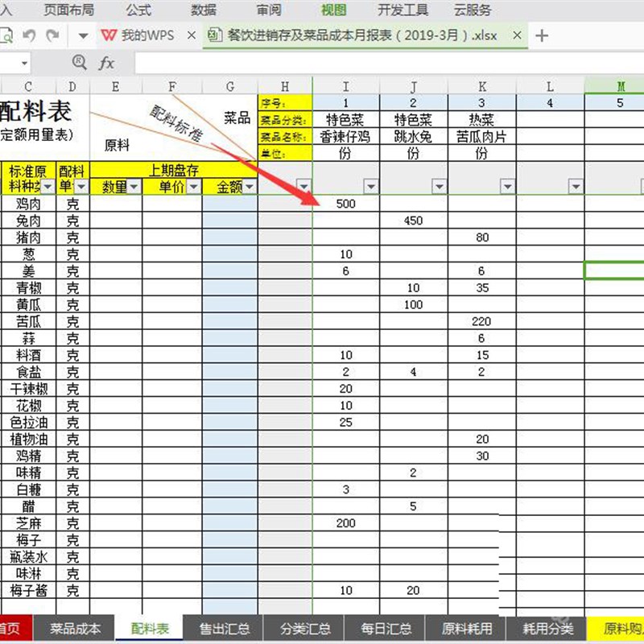Click the WPS logo on 我的WPS tab
The image size is (644, 644).
pos(109,35)
